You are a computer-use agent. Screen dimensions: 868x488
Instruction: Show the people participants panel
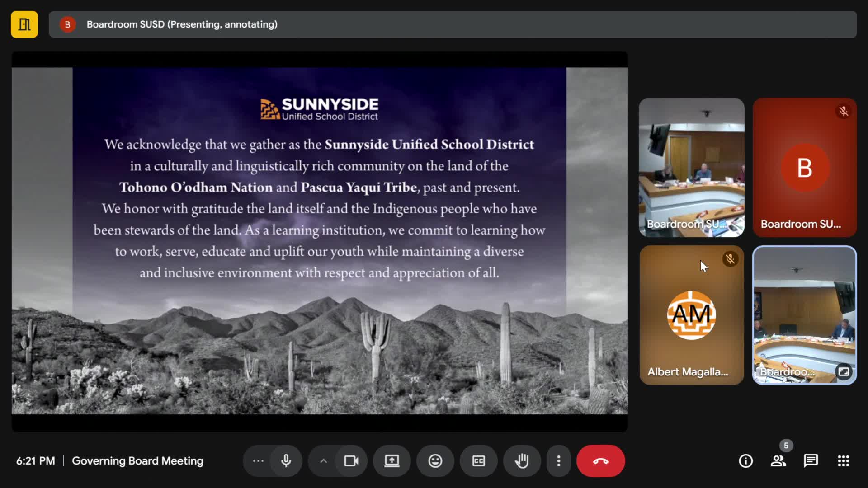click(778, 461)
